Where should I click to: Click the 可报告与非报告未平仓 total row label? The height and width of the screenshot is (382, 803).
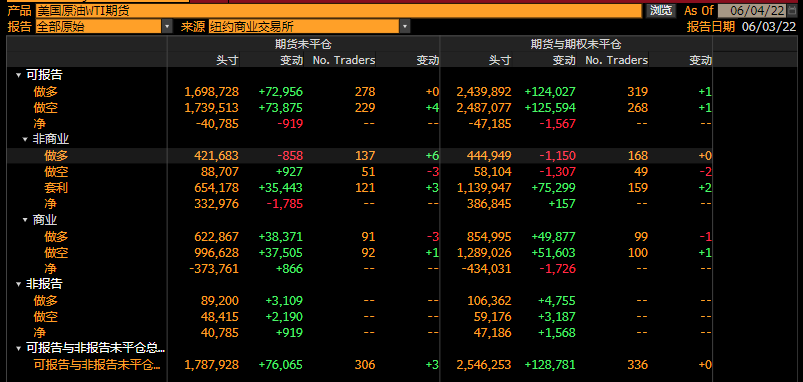tap(97, 365)
